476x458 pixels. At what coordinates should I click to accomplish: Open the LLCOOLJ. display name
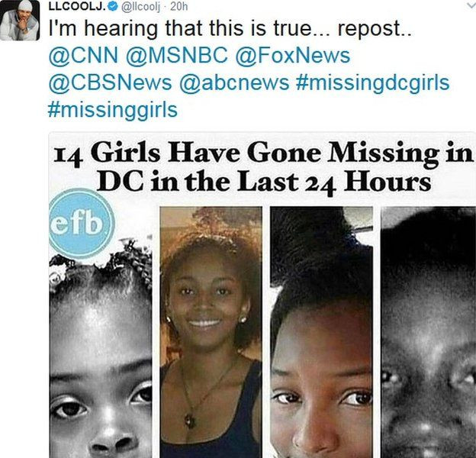pyautogui.click(x=78, y=7)
